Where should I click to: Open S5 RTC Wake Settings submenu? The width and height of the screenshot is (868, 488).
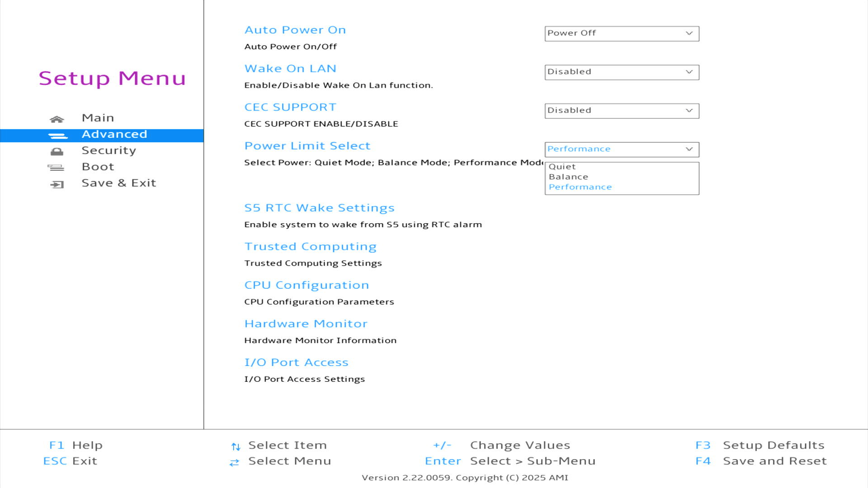[319, 208]
